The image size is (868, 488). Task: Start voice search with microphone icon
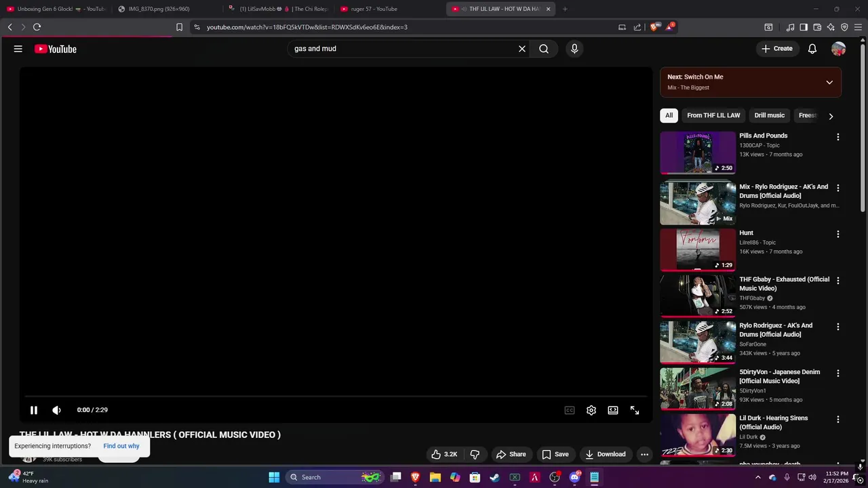coord(574,49)
